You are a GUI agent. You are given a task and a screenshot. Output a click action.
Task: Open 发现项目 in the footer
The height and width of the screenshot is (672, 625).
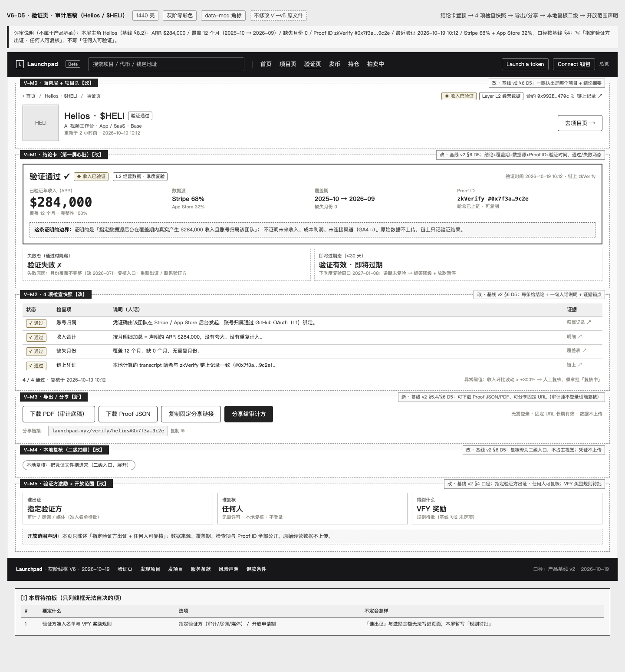(150, 570)
